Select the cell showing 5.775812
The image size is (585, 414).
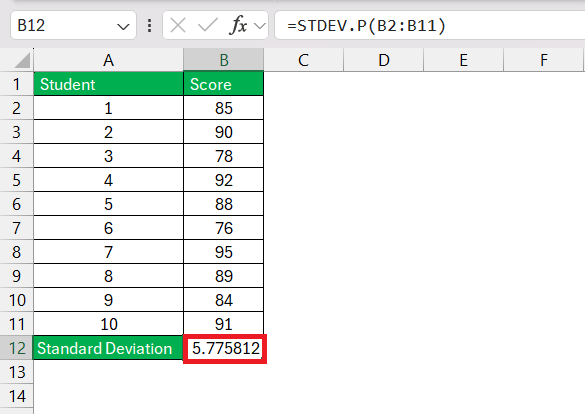pyautogui.click(x=225, y=349)
